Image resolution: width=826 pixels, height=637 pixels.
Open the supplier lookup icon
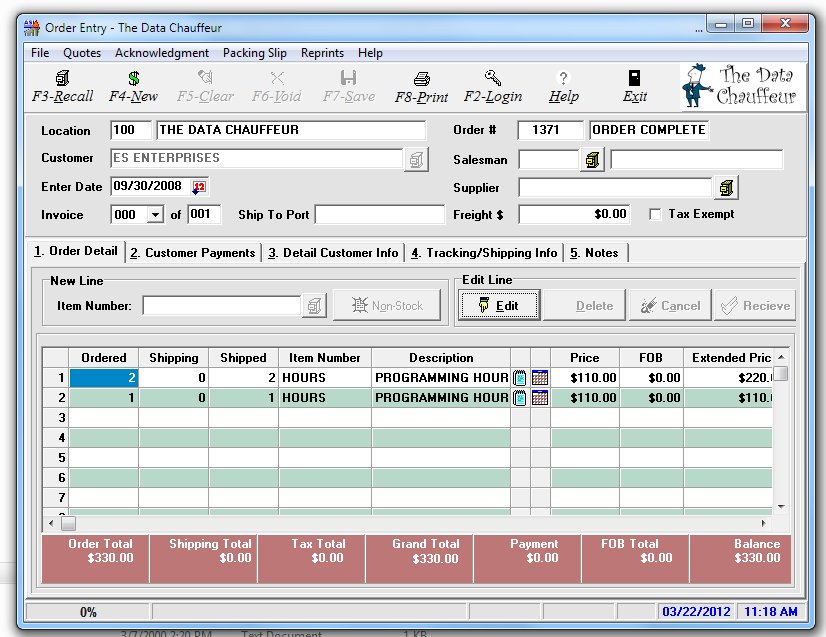[x=726, y=188]
